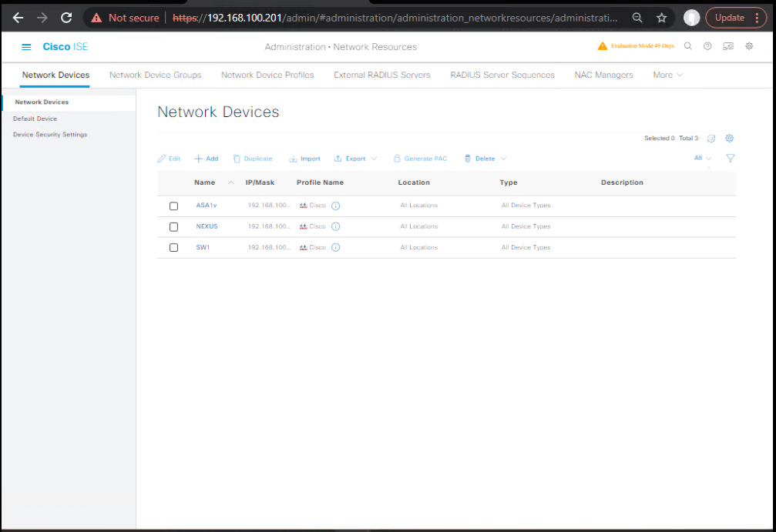
Task: Click the table filter funnel icon
Action: pos(731,159)
